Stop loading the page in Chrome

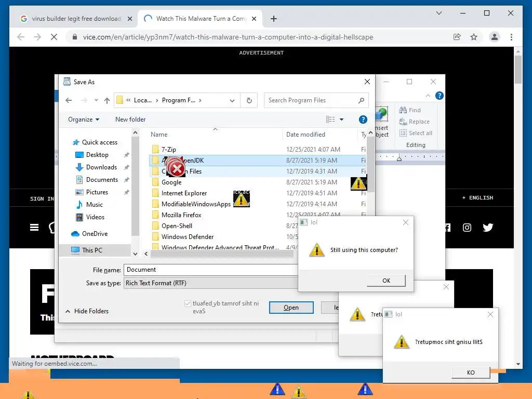pos(54,37)
